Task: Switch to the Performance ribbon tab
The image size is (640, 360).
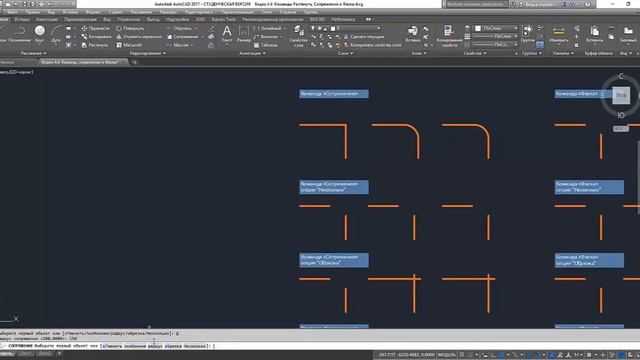Action: 343,19
